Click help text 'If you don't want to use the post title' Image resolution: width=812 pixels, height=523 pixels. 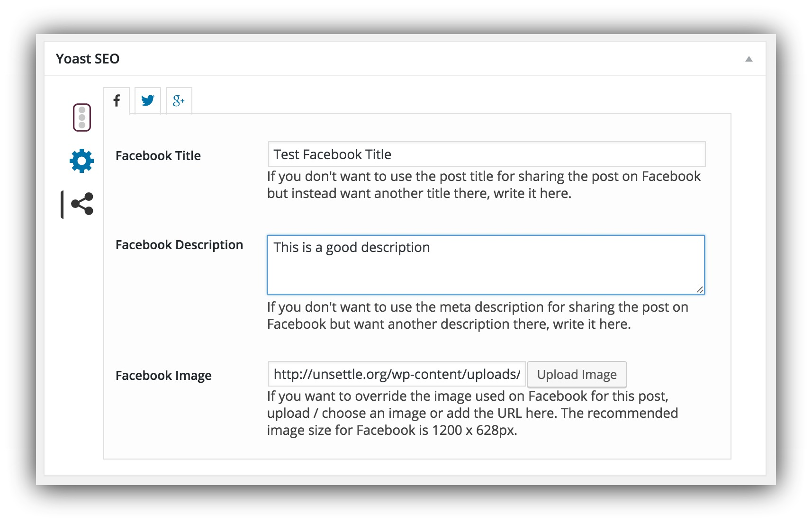pos(484,185)
